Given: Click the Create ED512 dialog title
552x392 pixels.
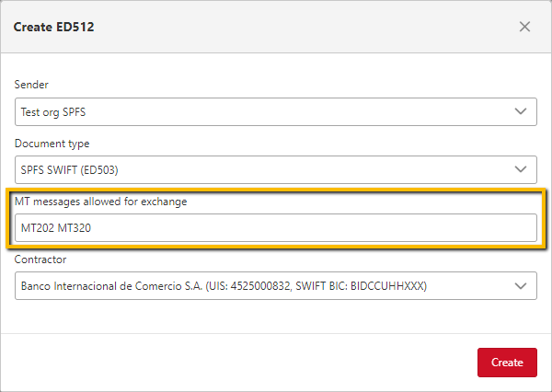Looking at the screenshot, I should 54,27.
